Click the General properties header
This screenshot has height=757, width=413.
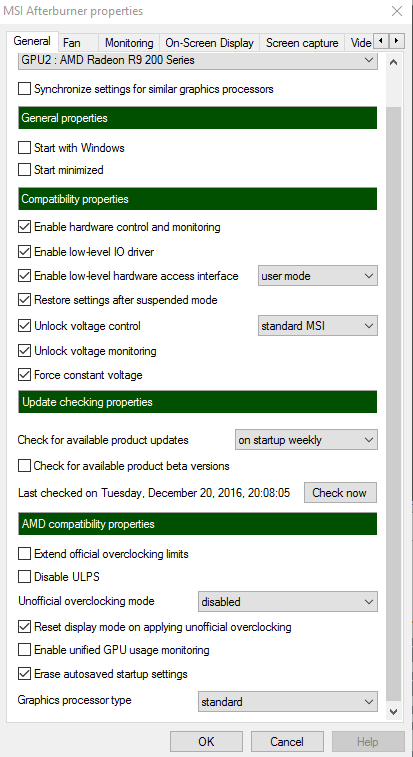[x=198, y=118]
